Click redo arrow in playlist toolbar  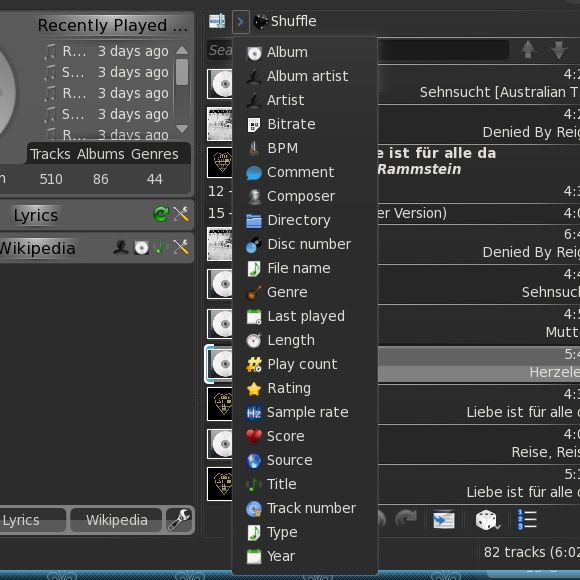coord(406,519)
